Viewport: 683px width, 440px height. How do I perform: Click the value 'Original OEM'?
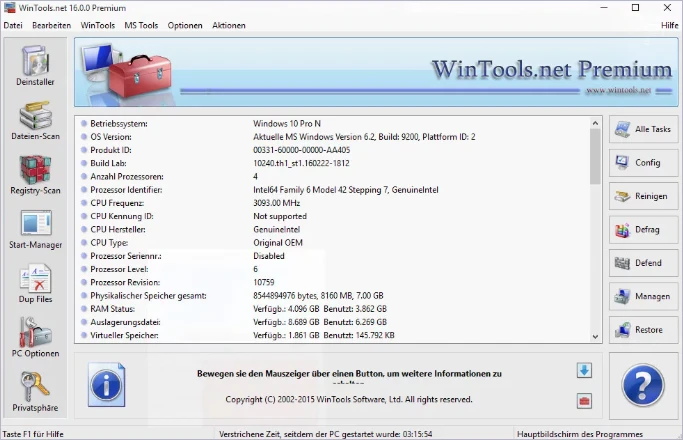(278, 243)
